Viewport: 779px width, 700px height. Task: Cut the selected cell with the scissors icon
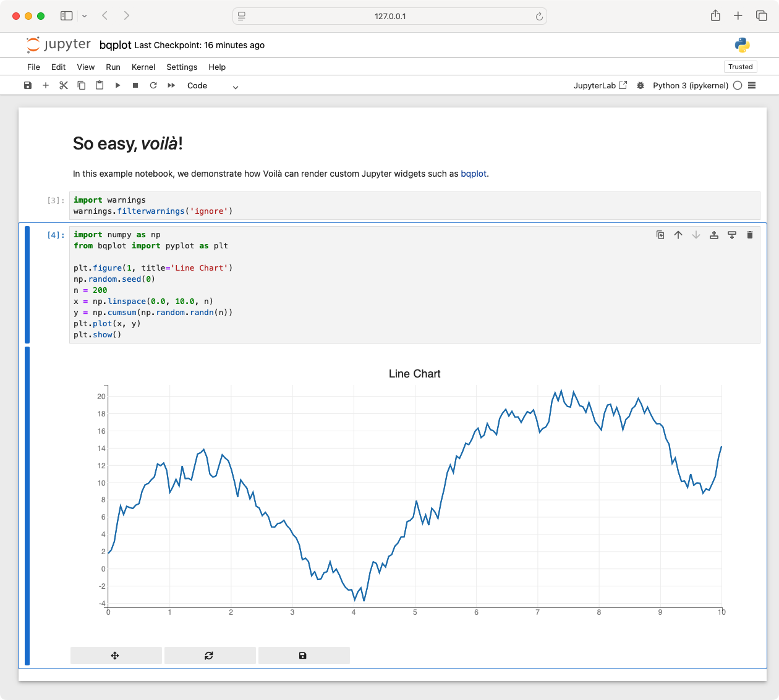tap(64, 85)
